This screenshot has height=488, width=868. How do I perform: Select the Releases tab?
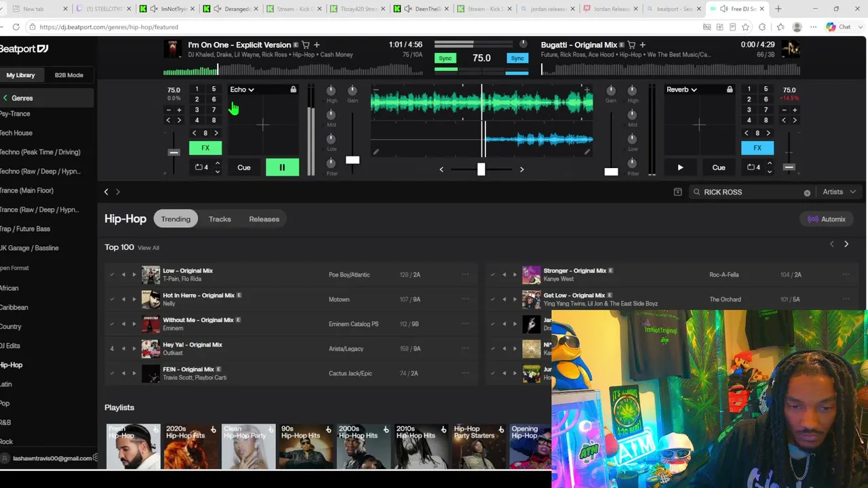coord(264,219)
